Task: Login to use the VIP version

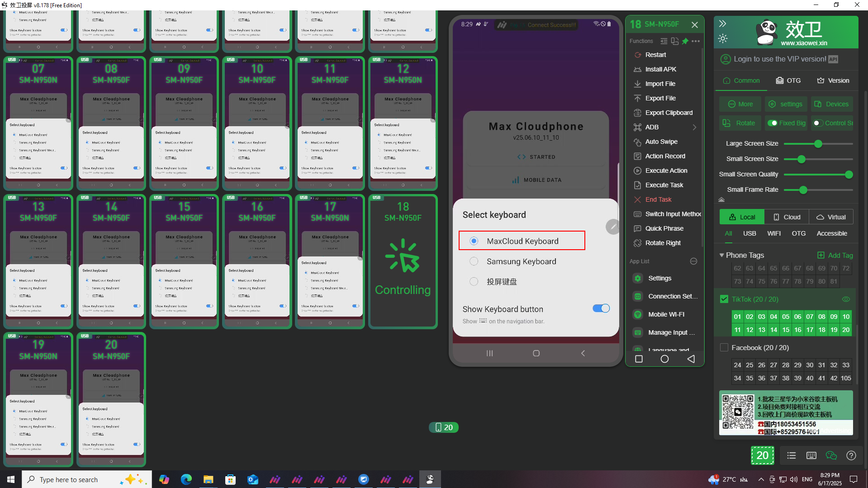Action: pyautogui.click(x=779, y=59)
